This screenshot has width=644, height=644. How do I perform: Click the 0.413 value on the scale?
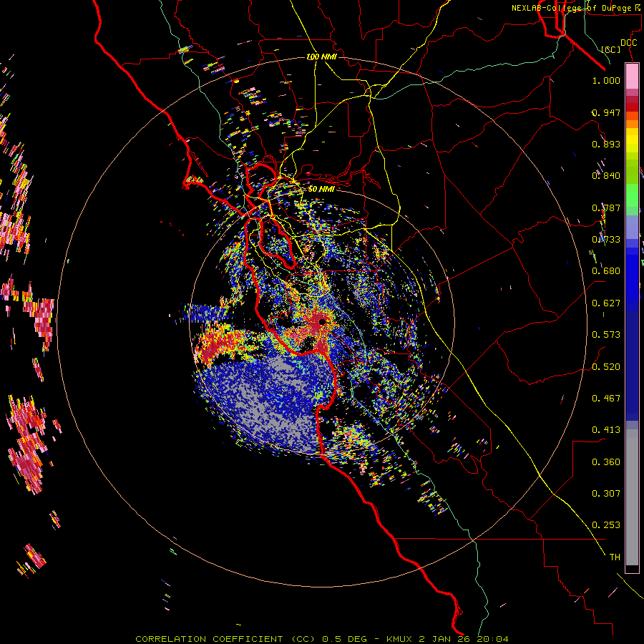coord(606,430)
